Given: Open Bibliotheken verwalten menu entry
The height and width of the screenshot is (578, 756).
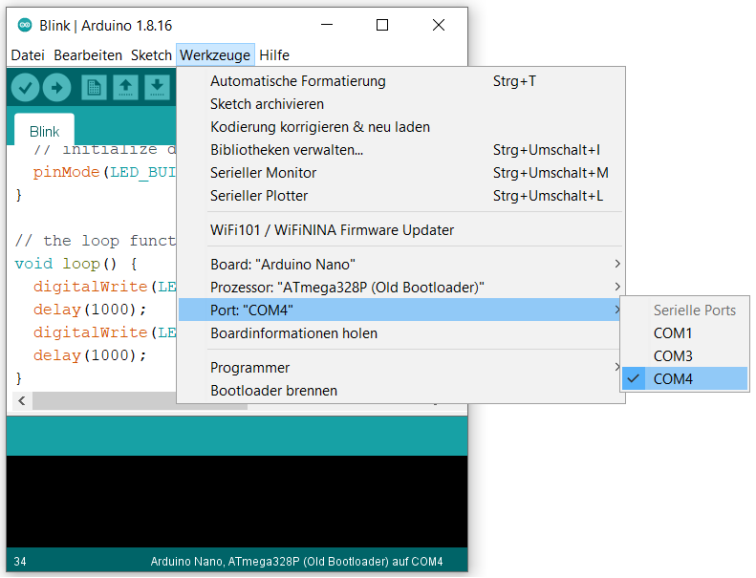Looking at the screenshot, I should coord(286,150).
